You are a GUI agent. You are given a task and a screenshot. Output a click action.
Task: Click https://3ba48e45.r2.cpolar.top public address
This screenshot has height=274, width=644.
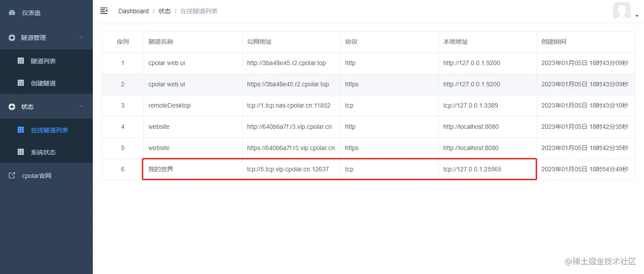288,84
